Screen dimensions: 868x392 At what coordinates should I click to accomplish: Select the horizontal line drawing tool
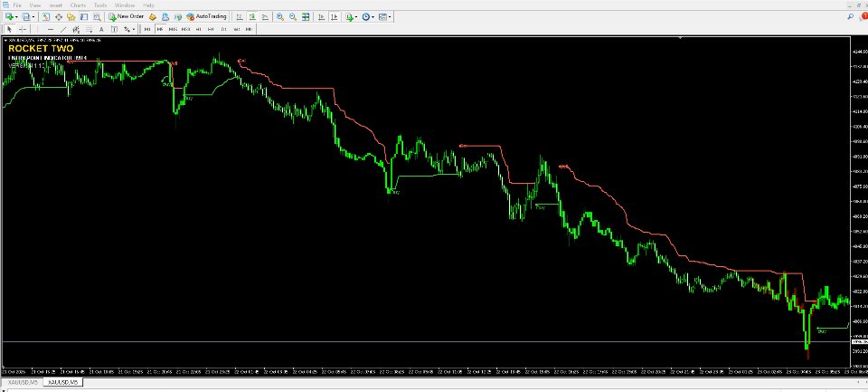(x=51, y=29)
